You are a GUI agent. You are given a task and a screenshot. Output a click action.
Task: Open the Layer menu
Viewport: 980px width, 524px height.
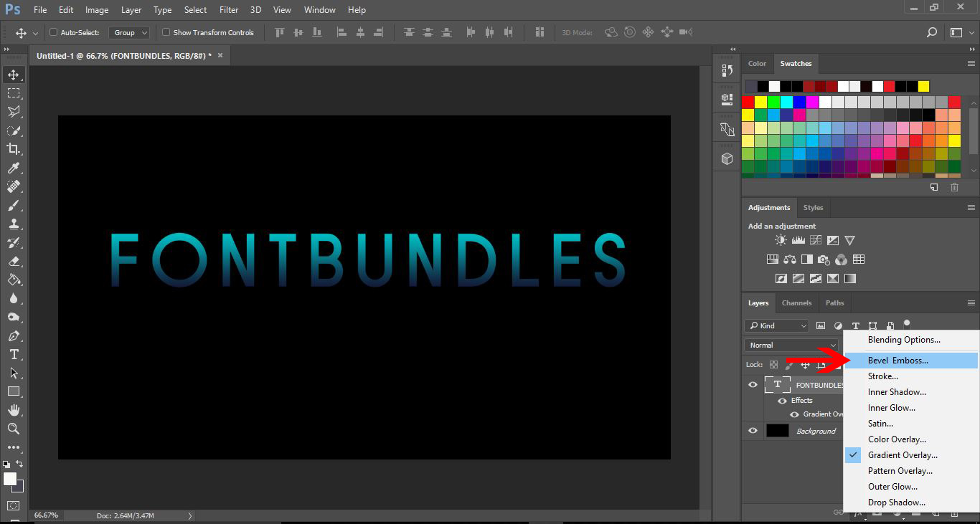[131, 10]
